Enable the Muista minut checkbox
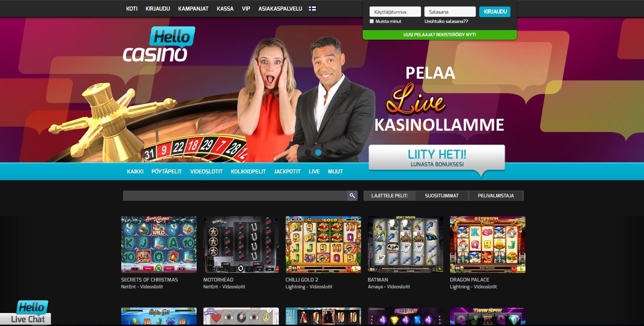644x326 pixels. [372, 21]
